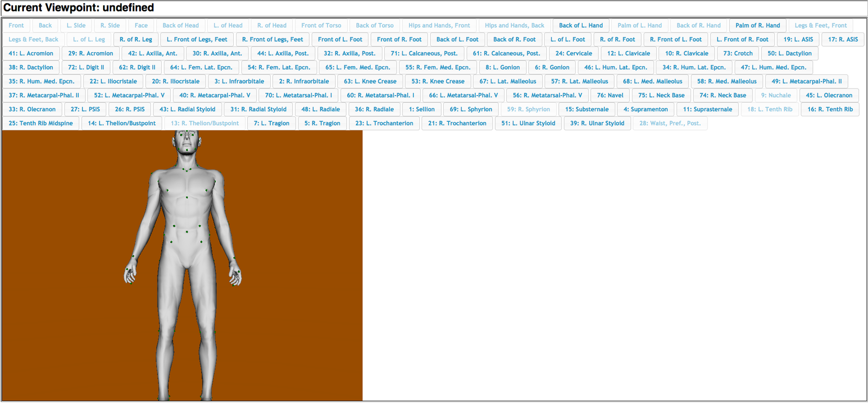
Task: Select "63: L. Knee Crease" landmark
Action: click(x=370, y=81)
